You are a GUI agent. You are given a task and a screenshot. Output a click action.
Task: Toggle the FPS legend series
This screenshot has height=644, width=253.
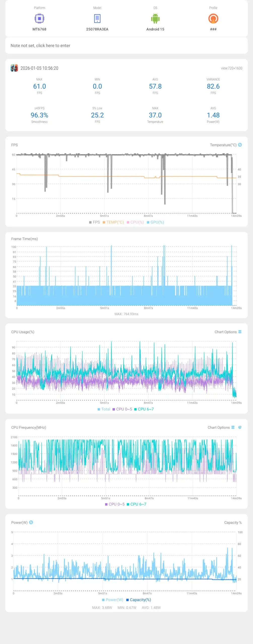pos(95,222)
